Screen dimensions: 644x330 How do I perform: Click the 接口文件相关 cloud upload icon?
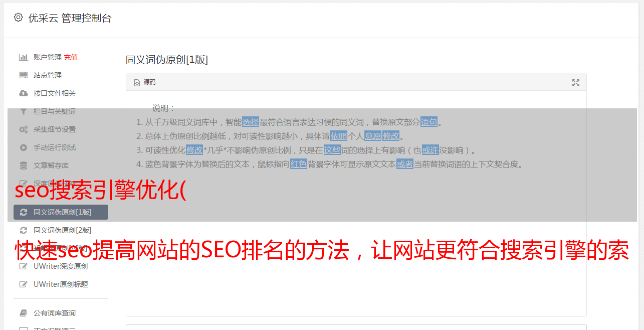coord(23,93)
